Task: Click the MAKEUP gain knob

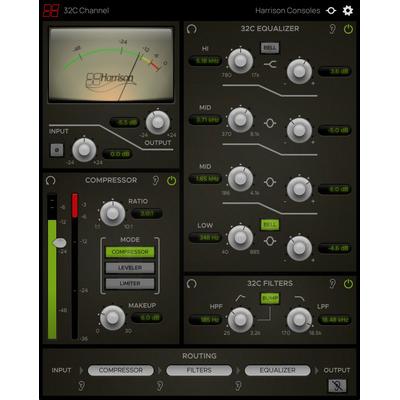Action: coord(113,318)
